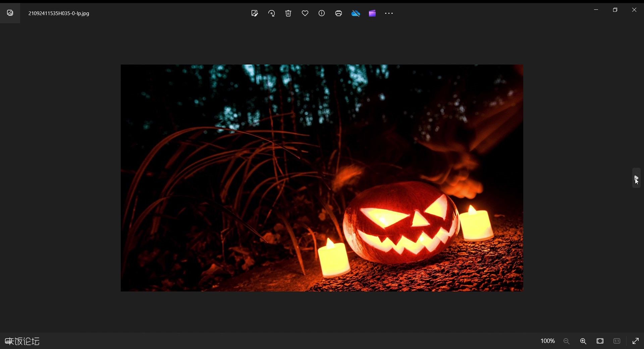The height and width of the screenshot is (349, 644).
Task: View image at actual size
Action: click(617, 341)
